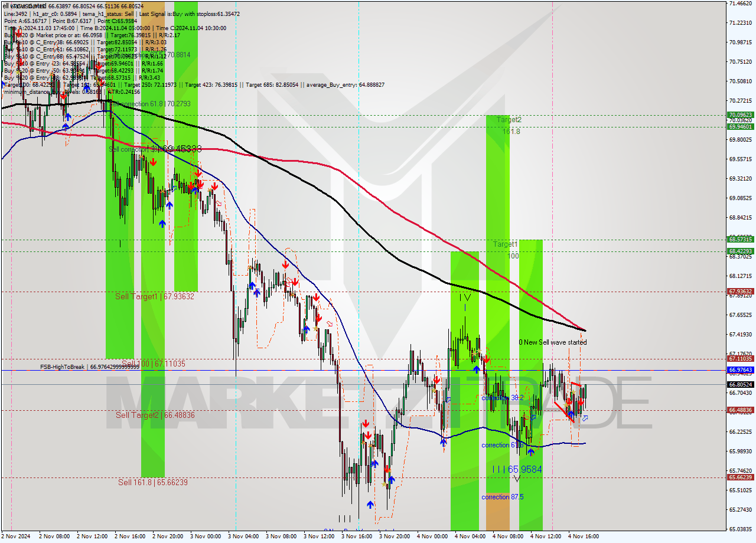Click the 65.27430 price axis value
This screenshot has width=756, height=543.
(741, 509)
